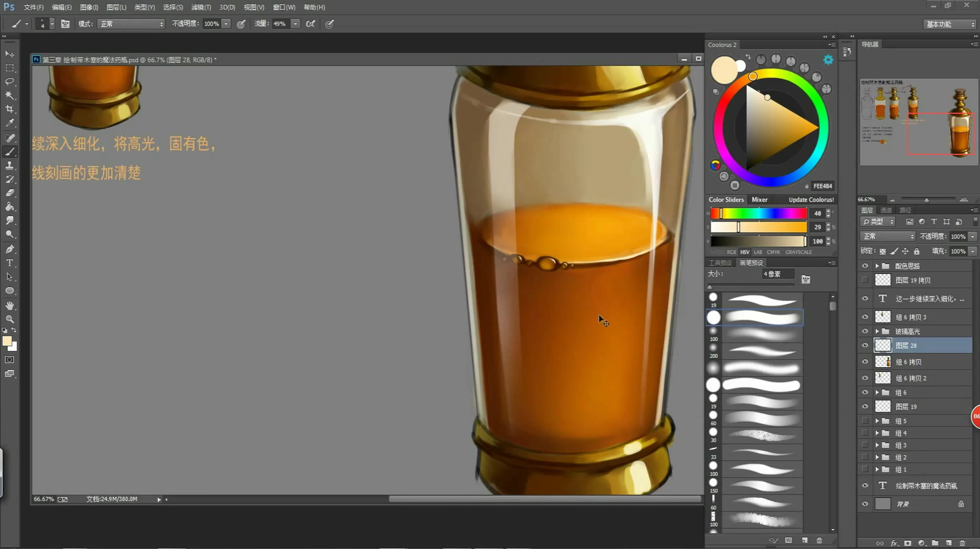Hide layer 组 6 拷贝 3

[x=865, y=317]
